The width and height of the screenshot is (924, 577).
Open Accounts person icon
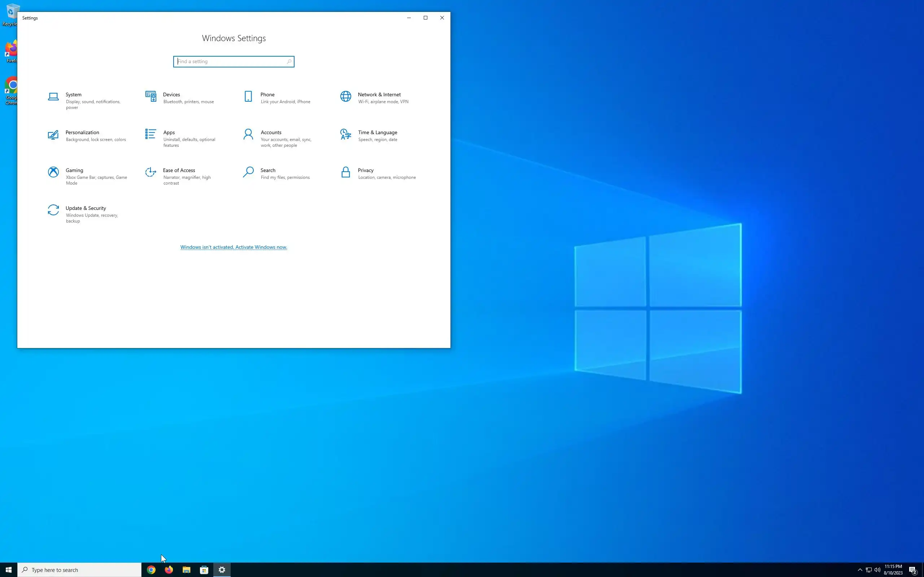(248, 134)
